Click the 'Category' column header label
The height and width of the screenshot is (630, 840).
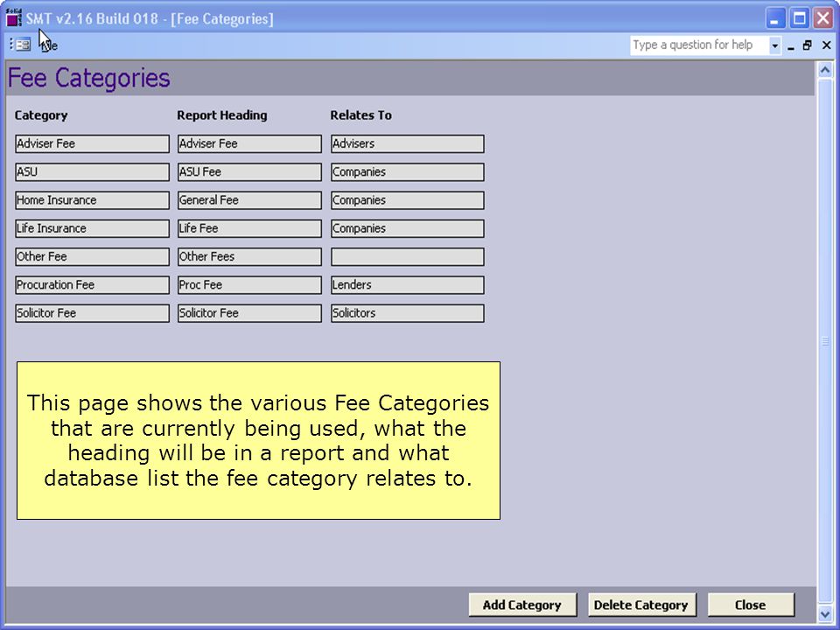[41, 115]
